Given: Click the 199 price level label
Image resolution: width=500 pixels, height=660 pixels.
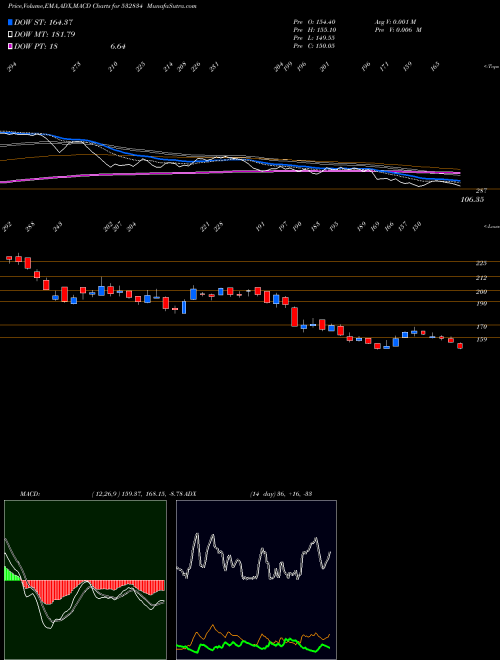Looking at the screenshot, I should (481, 303).
